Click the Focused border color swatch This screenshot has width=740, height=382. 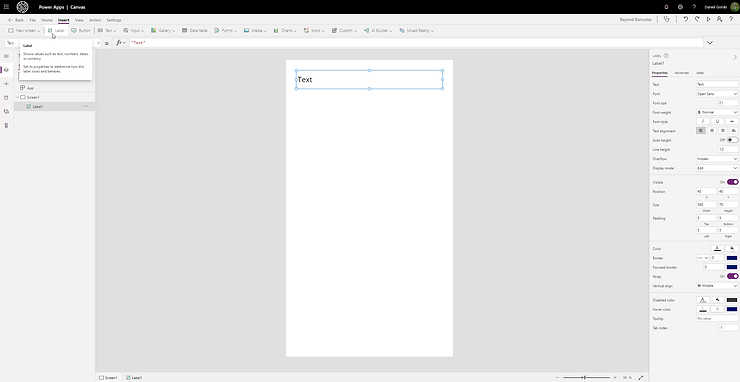732,267
